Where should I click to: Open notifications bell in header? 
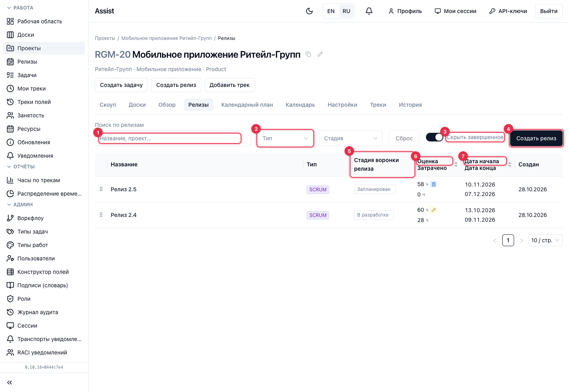pyautogui.click(x=369, y=11)
